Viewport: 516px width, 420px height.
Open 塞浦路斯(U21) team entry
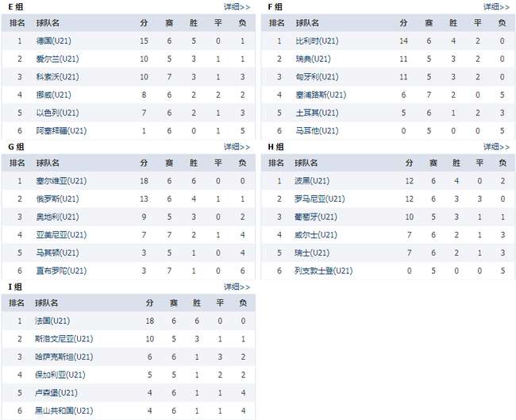[x=321, y=94]
